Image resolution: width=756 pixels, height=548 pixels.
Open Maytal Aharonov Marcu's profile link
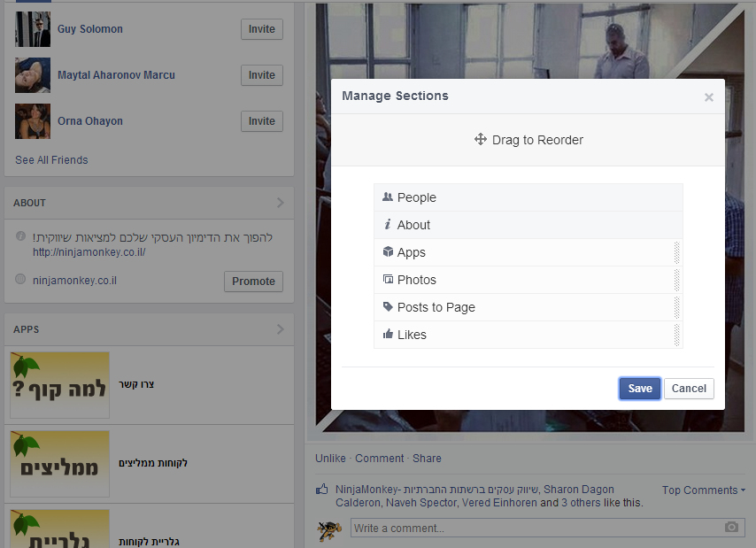click(116, 75)
